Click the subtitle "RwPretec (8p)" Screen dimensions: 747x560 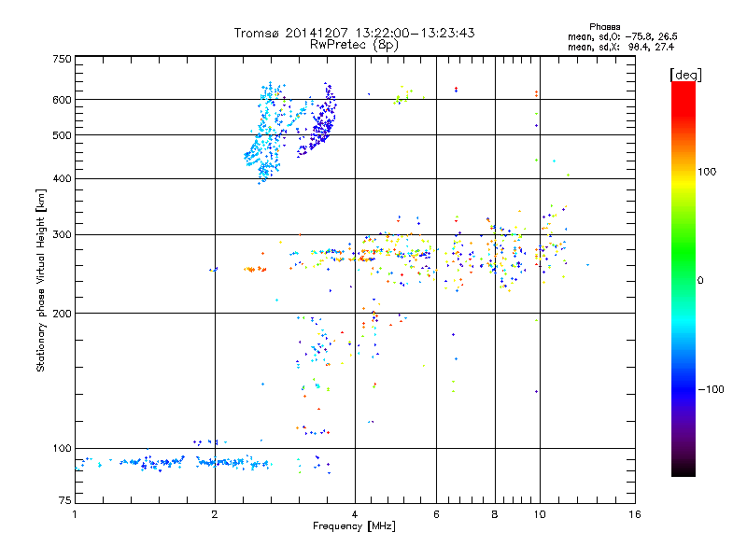click(354, 45)
